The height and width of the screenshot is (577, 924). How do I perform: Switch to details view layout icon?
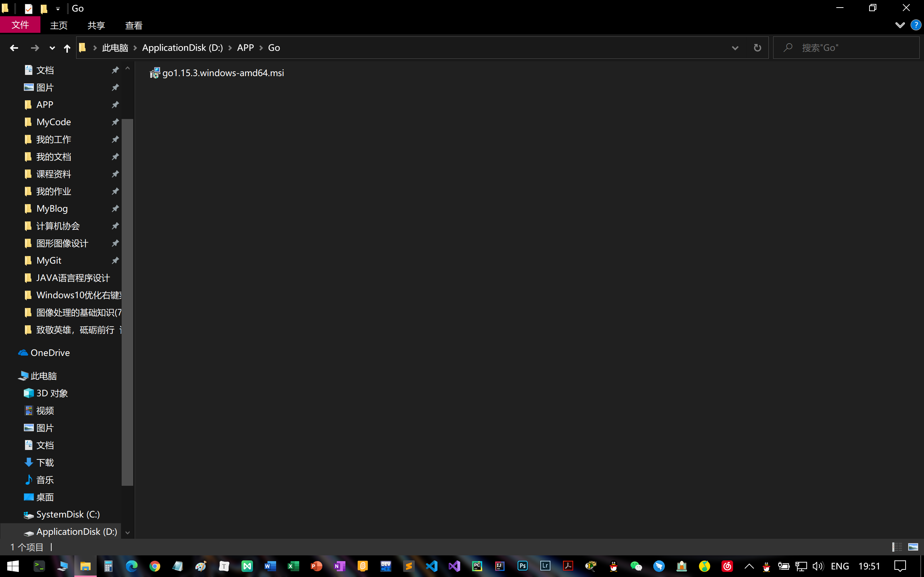pos(897,547)
